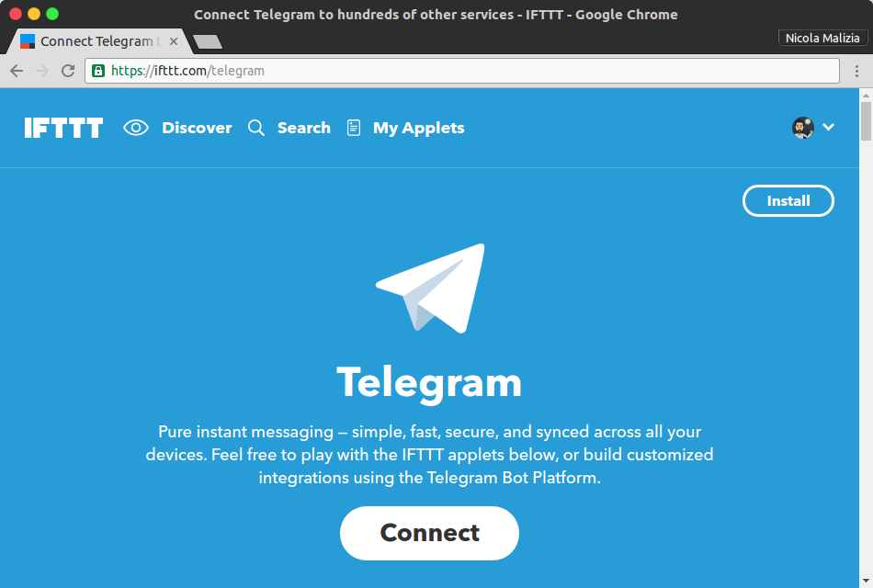This screenshot has width=873, height=588.
Task: Click the green padlock security icon
Action: click(98, 71)
